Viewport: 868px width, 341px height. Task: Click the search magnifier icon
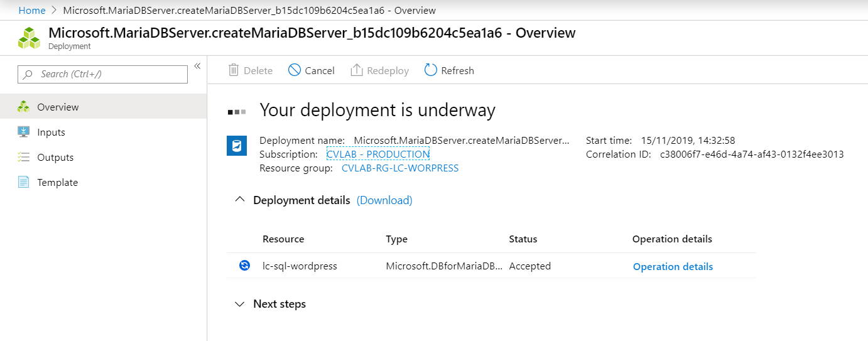[x=28, y=74]
